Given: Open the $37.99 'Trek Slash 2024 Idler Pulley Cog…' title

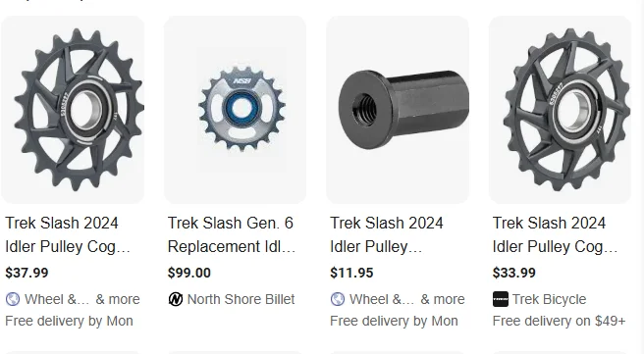Looking at the screenshot, I should (x=68, y=234).
